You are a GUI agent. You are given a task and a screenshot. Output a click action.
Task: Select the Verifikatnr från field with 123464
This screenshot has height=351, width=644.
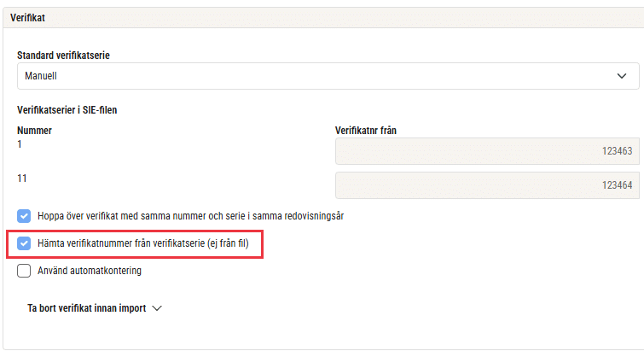point(487,185)
